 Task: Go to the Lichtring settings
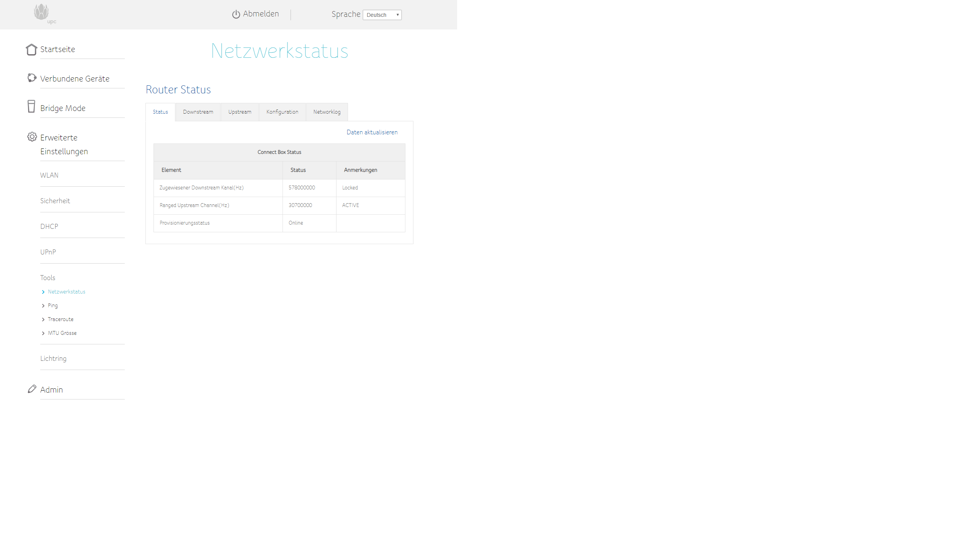(x=53, y=359)
